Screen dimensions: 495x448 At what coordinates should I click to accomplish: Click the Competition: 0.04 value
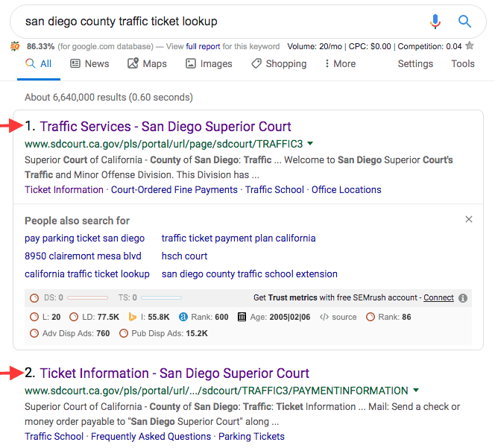point(429,46)
